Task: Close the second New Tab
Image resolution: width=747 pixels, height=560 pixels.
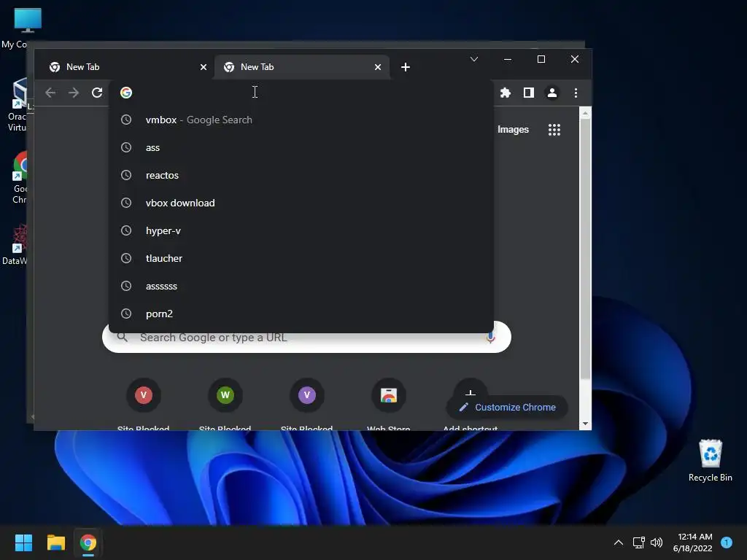Action: [378, 67]
